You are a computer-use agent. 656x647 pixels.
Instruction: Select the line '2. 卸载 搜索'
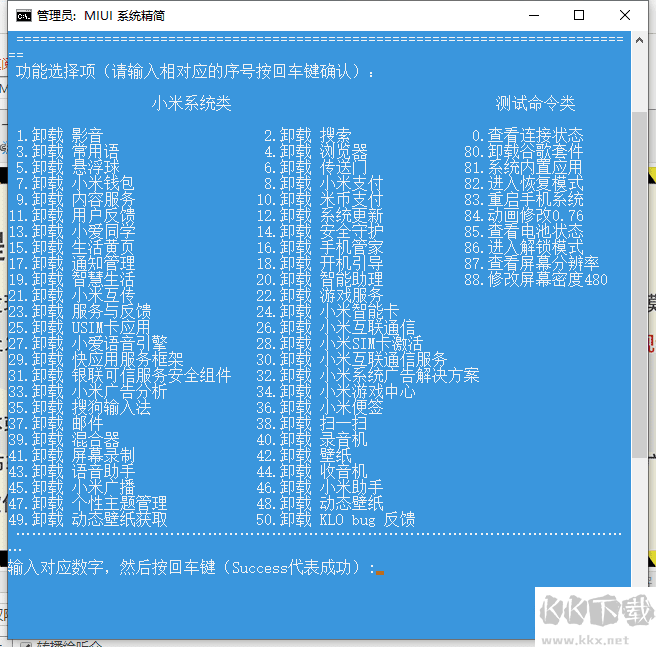[308, 136]
